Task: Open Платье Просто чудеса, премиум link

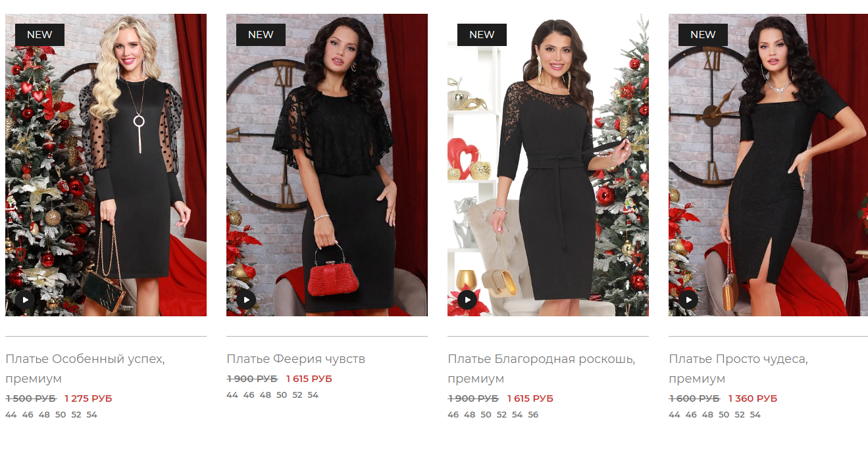Action: pos(738,369)
